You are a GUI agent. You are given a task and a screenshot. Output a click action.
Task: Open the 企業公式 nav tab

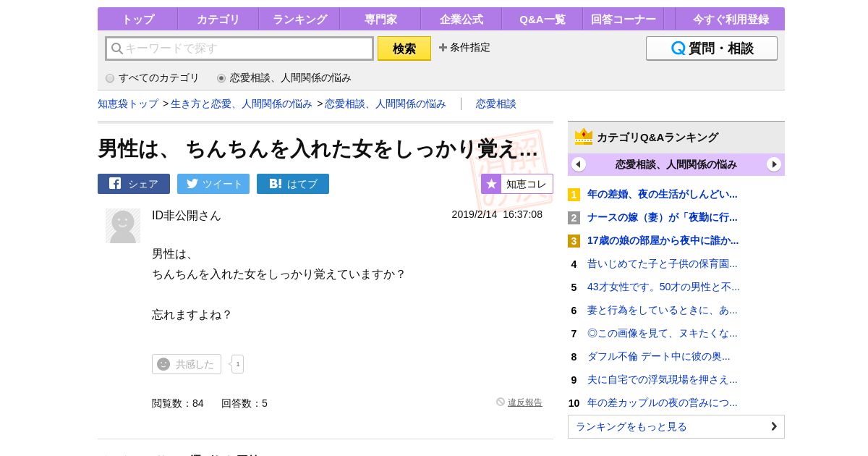(461, 19)
